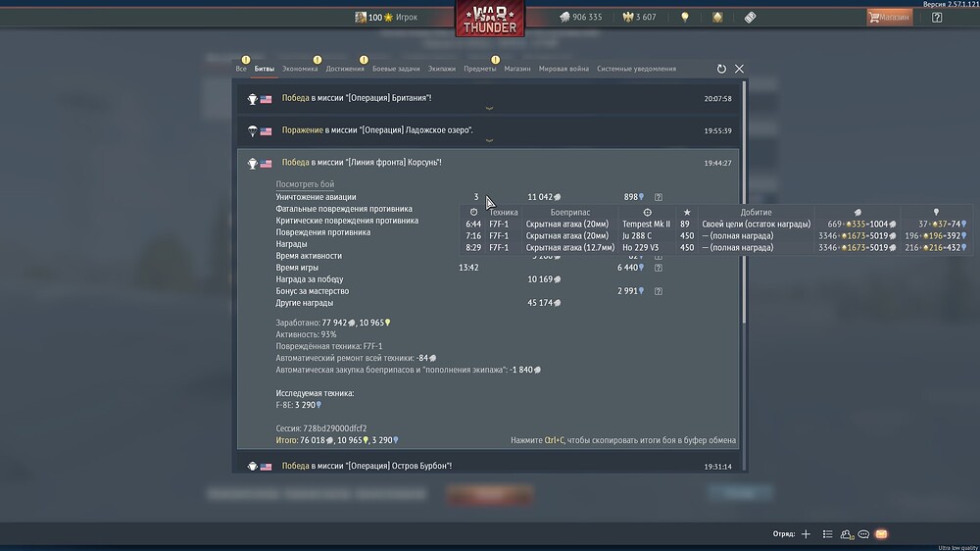
Task: Click the researched vehicle F-8E line
Action: (x=299, y=405)
